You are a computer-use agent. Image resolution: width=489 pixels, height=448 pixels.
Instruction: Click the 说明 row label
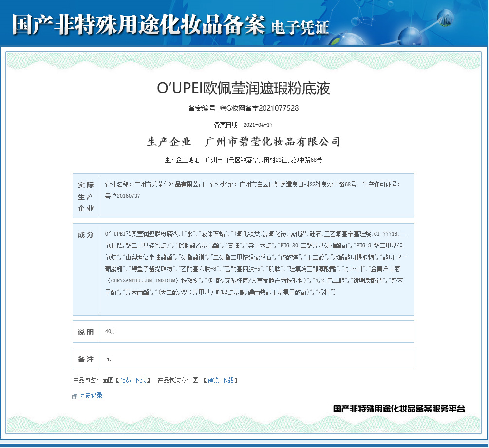point(86,332)
